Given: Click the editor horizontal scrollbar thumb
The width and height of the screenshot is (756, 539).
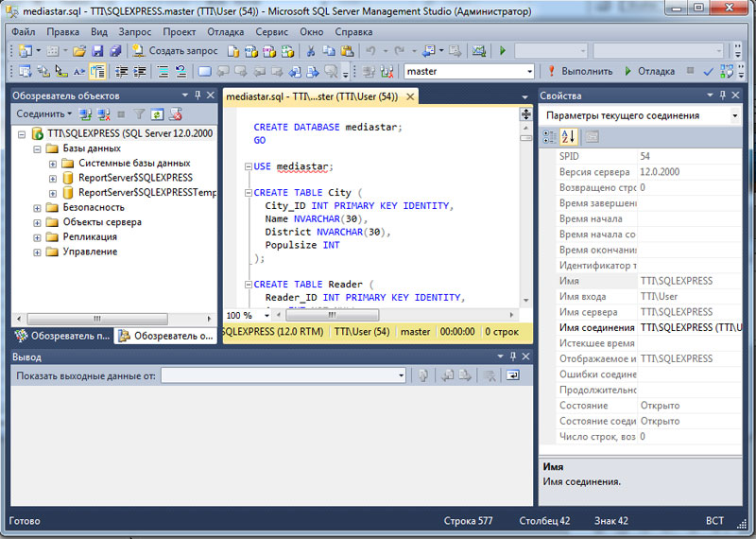Looking at the screenshot, I should point(333,315).
